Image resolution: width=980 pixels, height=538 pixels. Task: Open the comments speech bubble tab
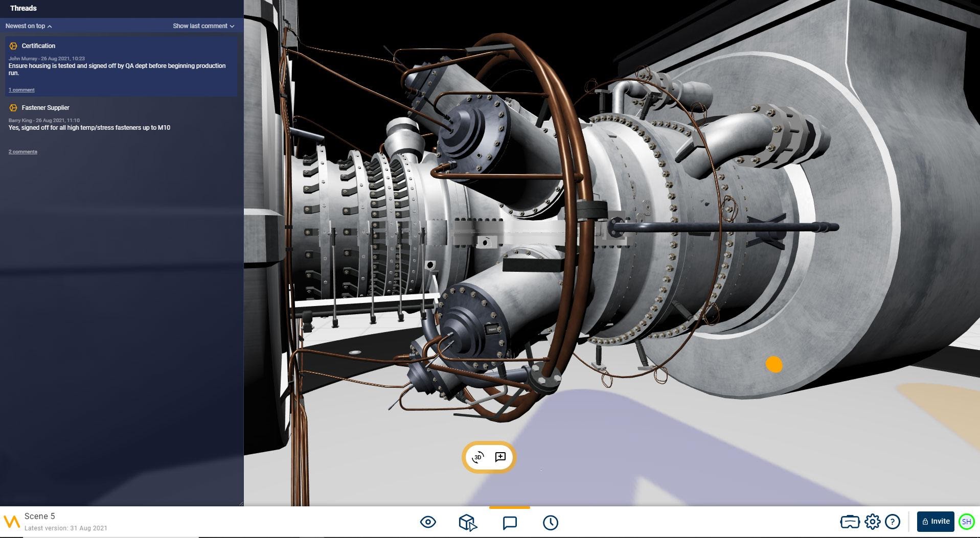pyautogui.click(x=510, y=522)
